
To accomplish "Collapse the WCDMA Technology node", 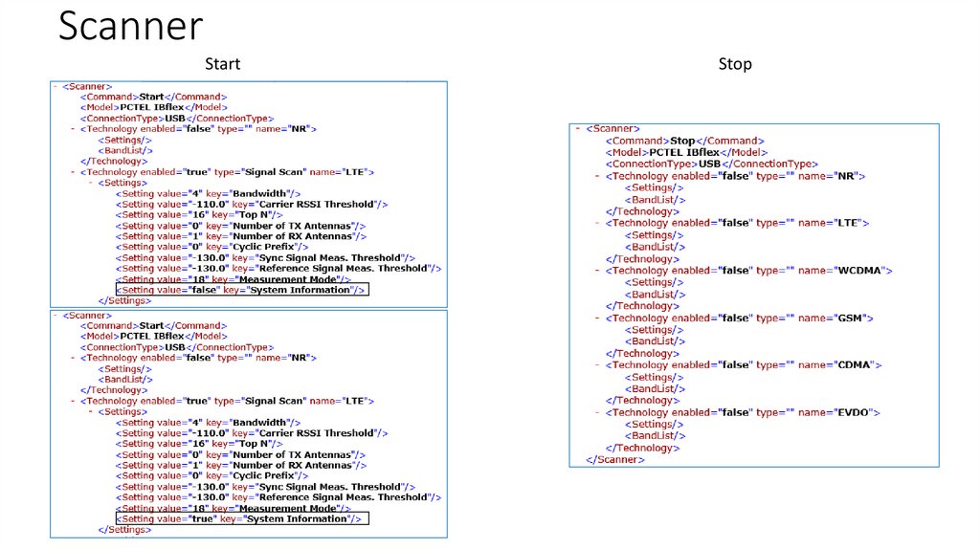I will [597, 271].
